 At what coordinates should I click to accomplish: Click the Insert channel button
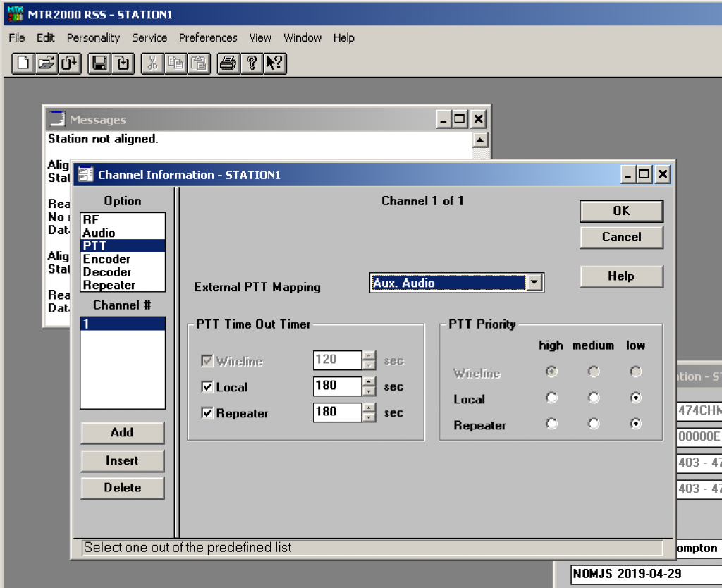pos(122,460)
